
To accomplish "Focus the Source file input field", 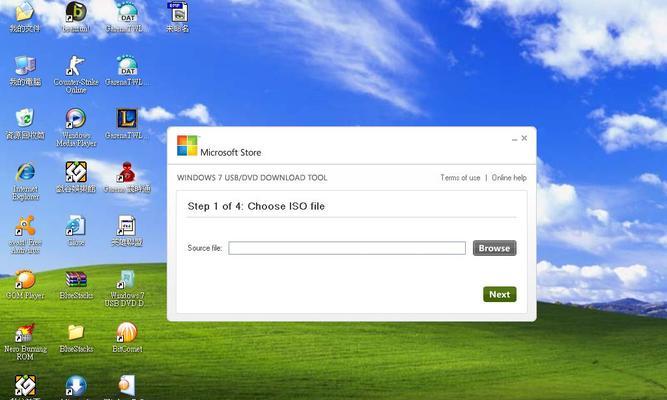I will [347, 248].
